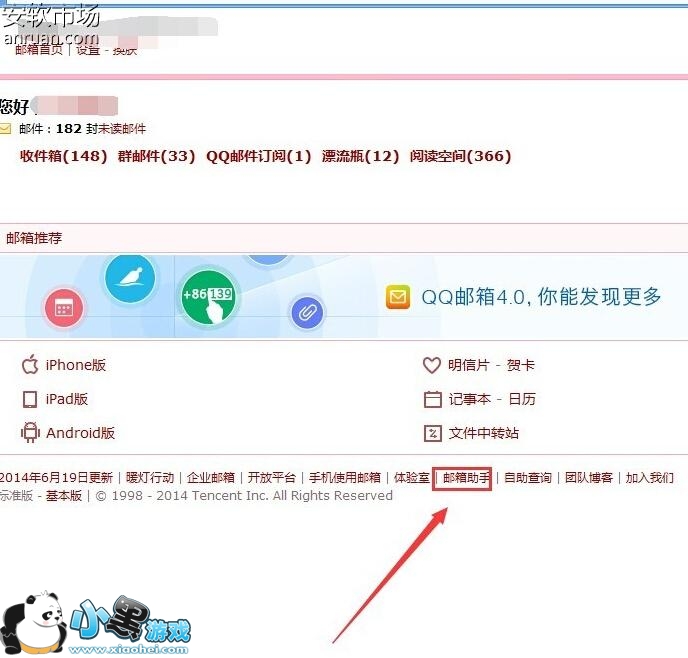Click the tablet icon beside iPad版
The image size is (688, 658).
[x=29, y=399]
